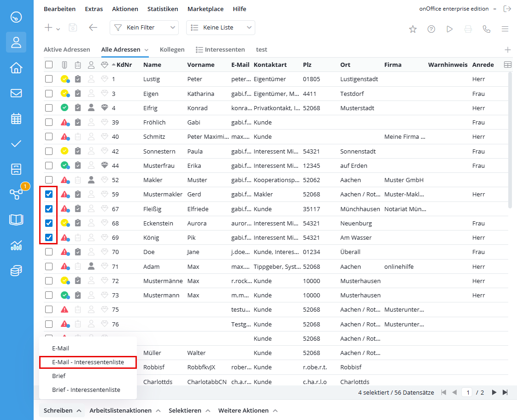Click the save disk icon in toolbar
The width and height of the screenshot is (517, 420).
[73, 28]
